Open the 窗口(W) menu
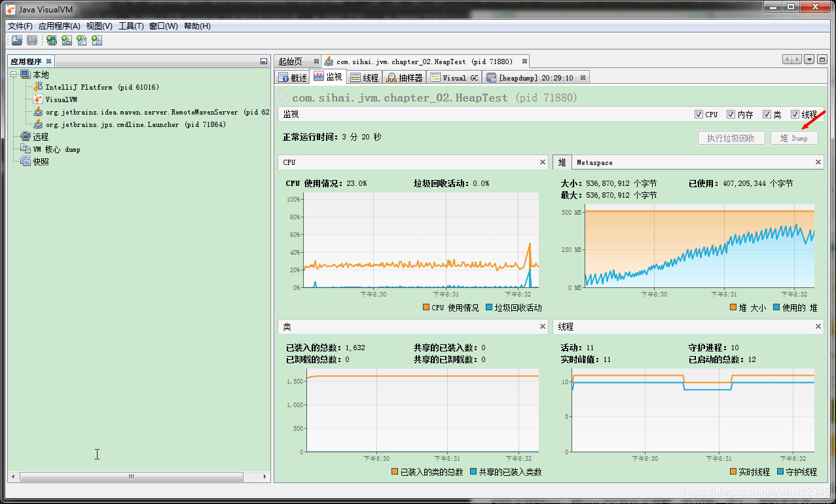Screen dimensions: 836x504 point(164,26)
